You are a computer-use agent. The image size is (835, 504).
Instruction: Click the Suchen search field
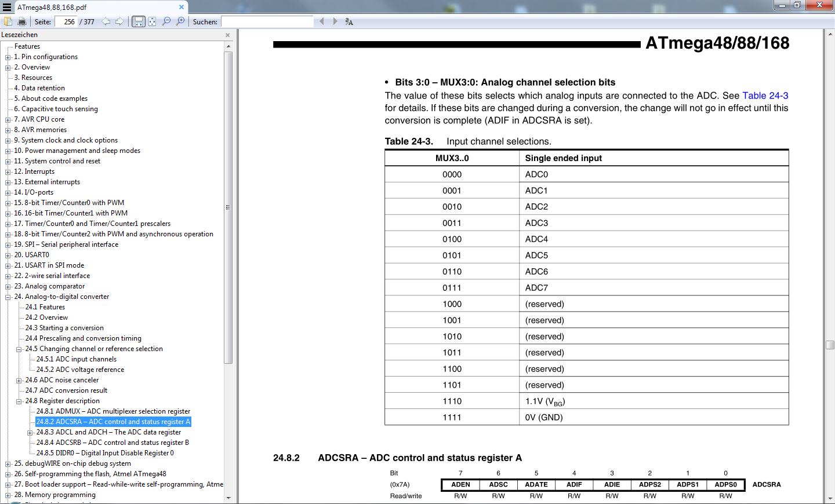pos(267,21)
